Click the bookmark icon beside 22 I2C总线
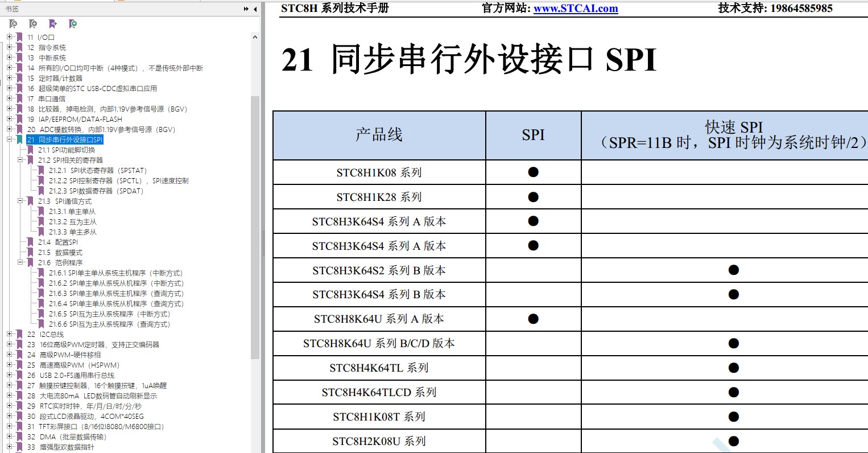This screenshot has width=868, height=453. click(20, 335)
